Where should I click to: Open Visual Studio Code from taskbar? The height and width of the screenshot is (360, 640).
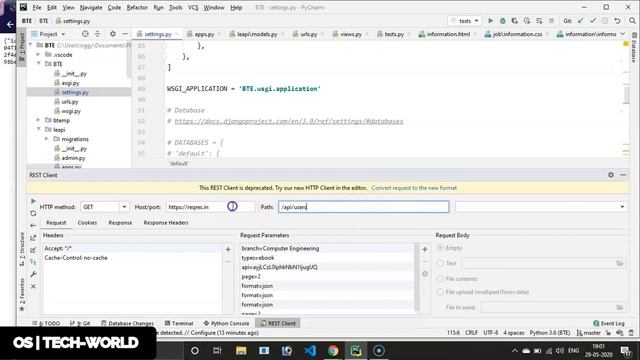[x=310, y=351]
